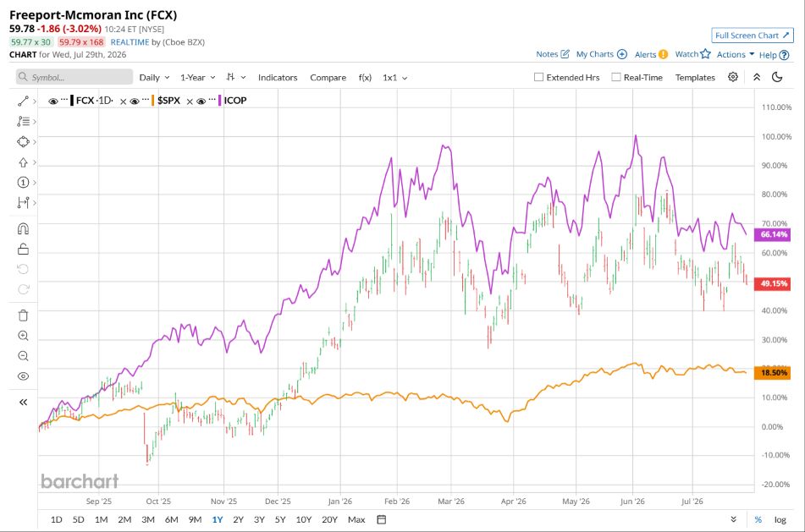Expand line tool options chevron
Image resolution: width=805 pixels, height=532 pixels.
[x=35, y=101]
